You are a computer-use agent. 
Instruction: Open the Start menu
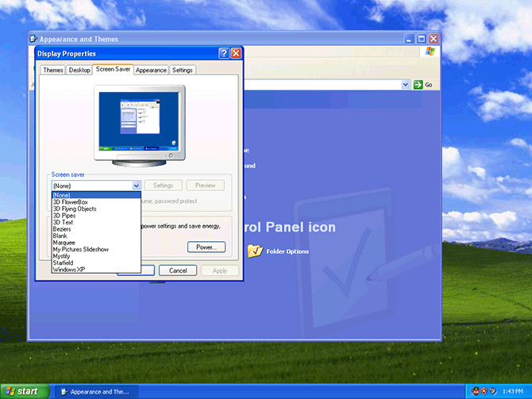[25, 392]
